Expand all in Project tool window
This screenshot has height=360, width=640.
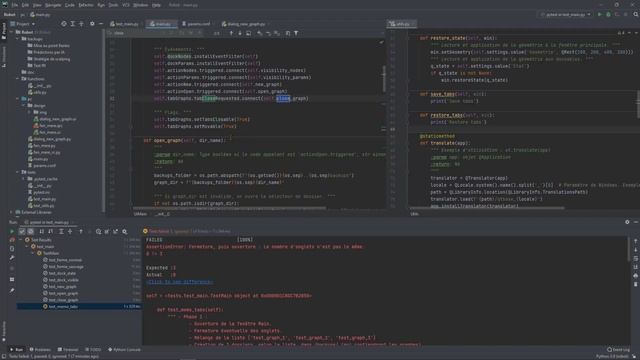coord(73,24)
